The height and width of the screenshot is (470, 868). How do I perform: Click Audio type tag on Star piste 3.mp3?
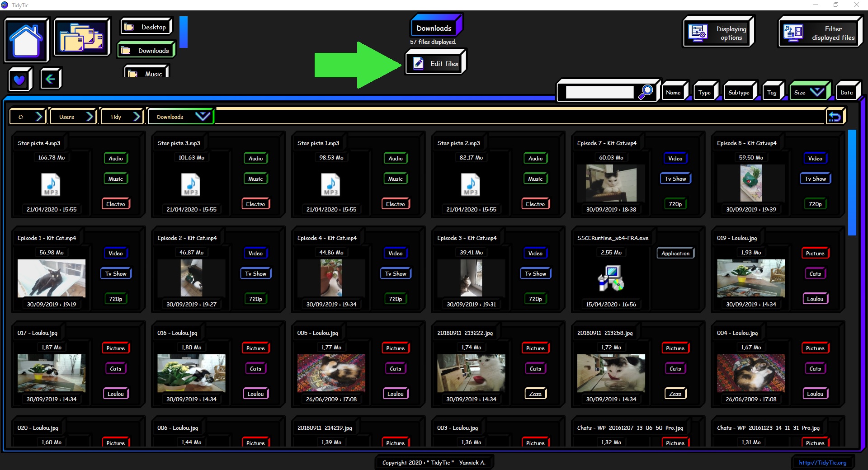(x=255, y=158)
